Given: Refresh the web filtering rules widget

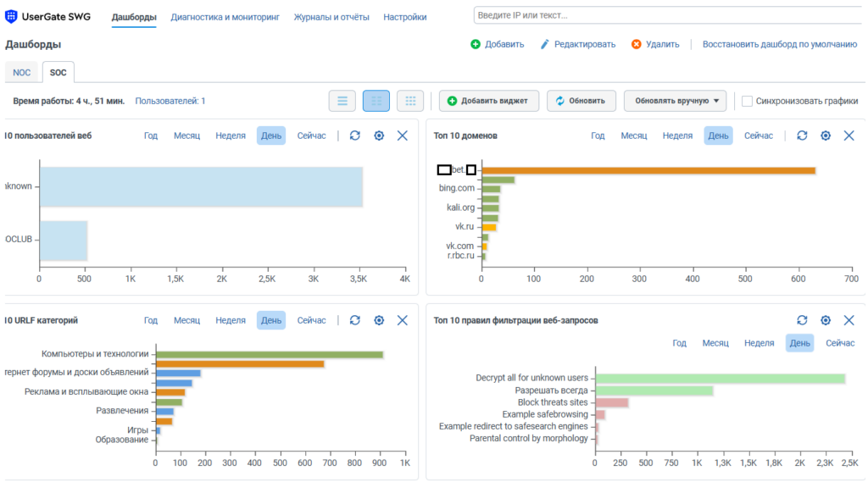Looking at the screenshot, I should click(802, 320).
